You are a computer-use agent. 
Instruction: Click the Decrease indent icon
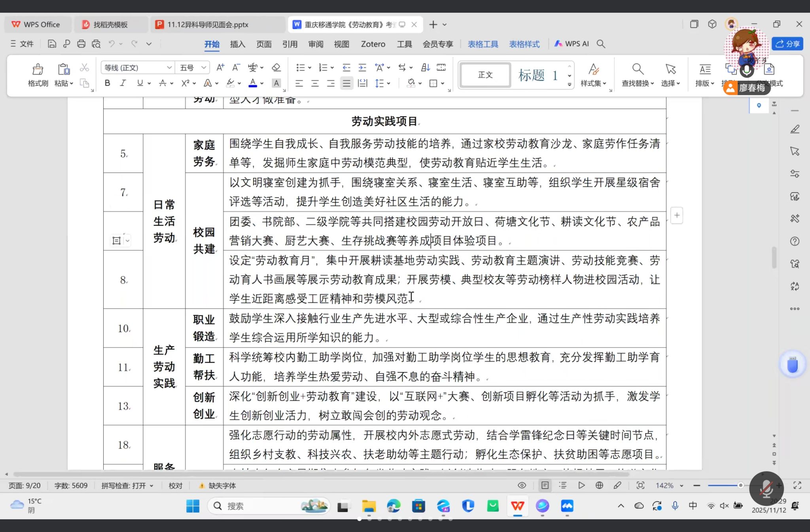coord(346,68)
